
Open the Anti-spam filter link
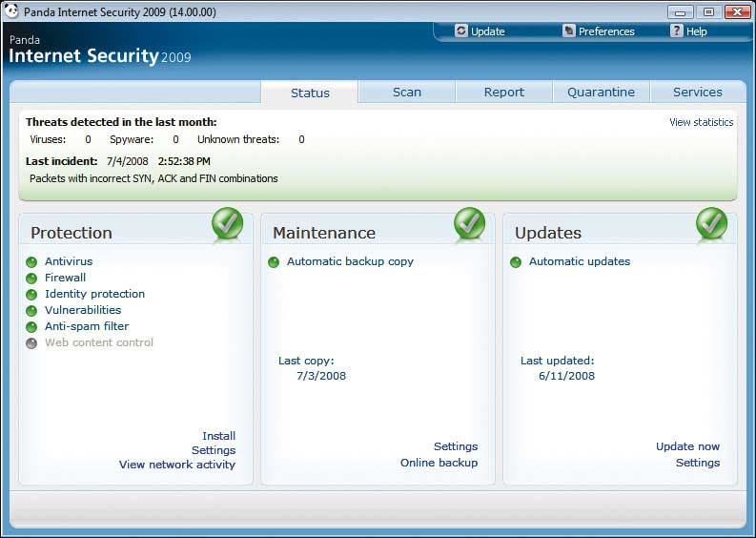pos(87,326)
